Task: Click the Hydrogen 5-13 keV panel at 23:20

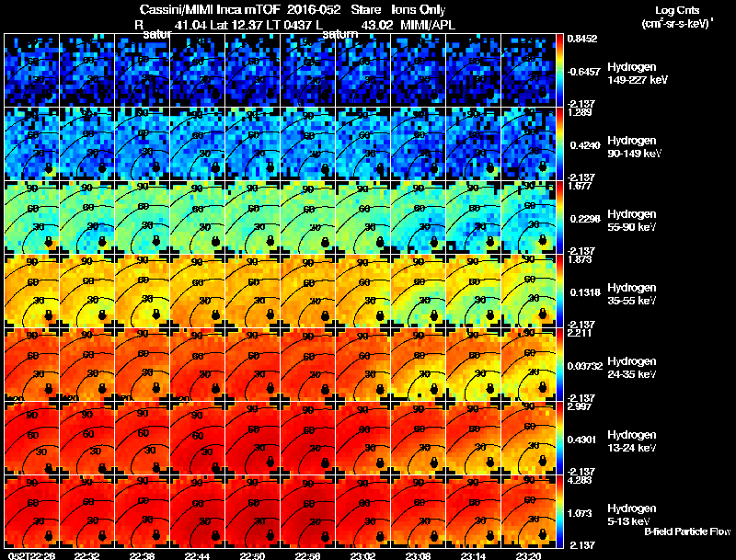Action: 528,512
